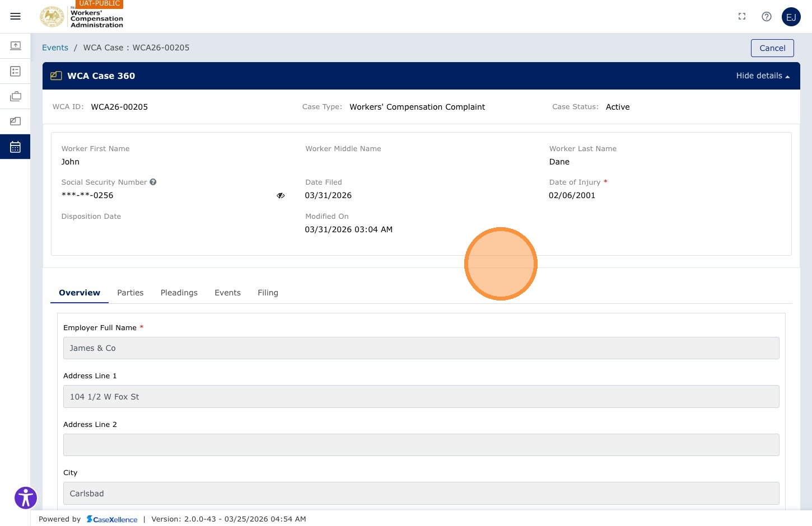Open the folder sidebar icon
The height and width of the screenshot is (526, 812).
[x=16, y=121]
